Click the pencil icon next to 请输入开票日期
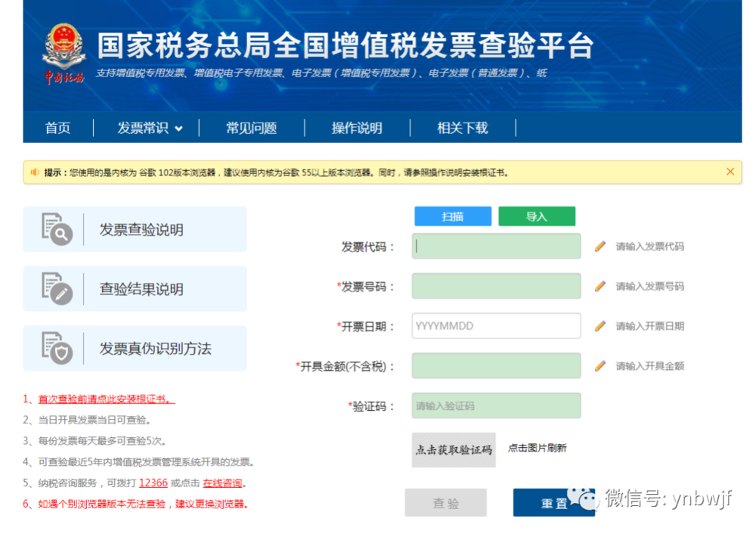Screen dimensions: 756x534 (x=600, y=326)
